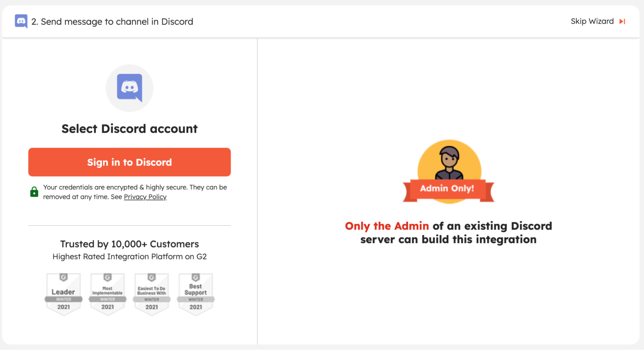Click the credentials encrypted notice text
Screen dimensions: 644x350
135,188
